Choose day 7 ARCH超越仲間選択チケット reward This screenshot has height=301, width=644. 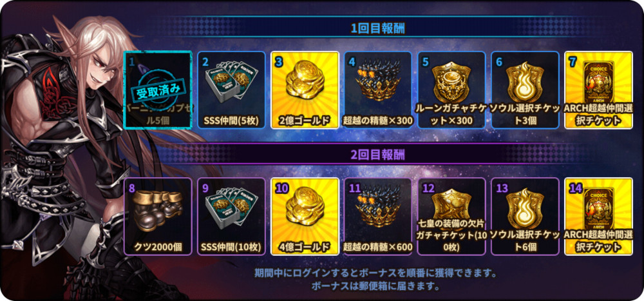tap(598, 90)
